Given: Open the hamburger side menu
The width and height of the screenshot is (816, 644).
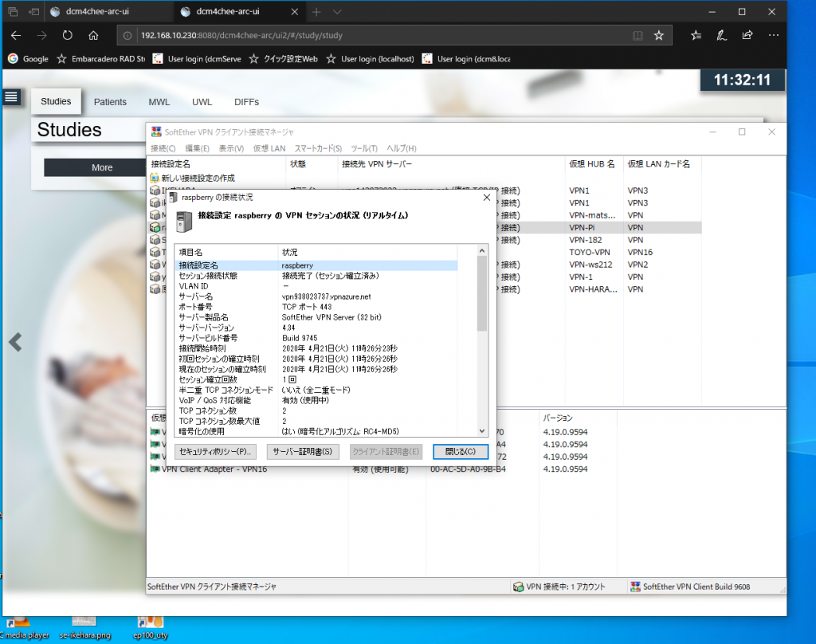Looking at the screenshot, I should click(11, 96).
